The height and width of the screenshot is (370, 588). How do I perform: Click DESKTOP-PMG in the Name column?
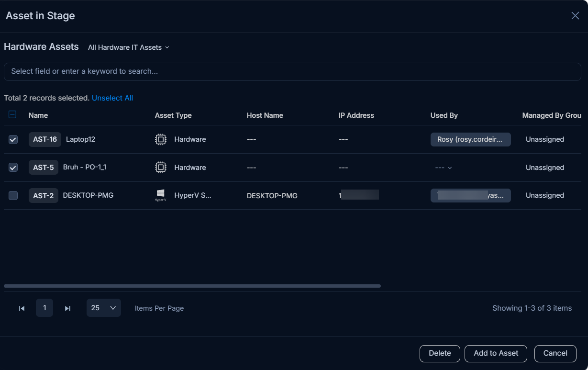pyautogui.click(x=88, y=195)
